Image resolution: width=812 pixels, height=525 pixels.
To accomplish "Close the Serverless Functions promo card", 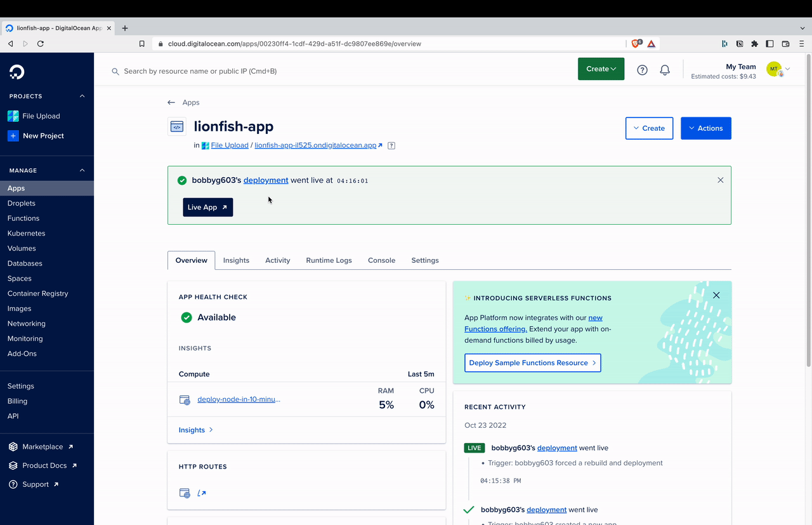I will [x=716, y=295].
